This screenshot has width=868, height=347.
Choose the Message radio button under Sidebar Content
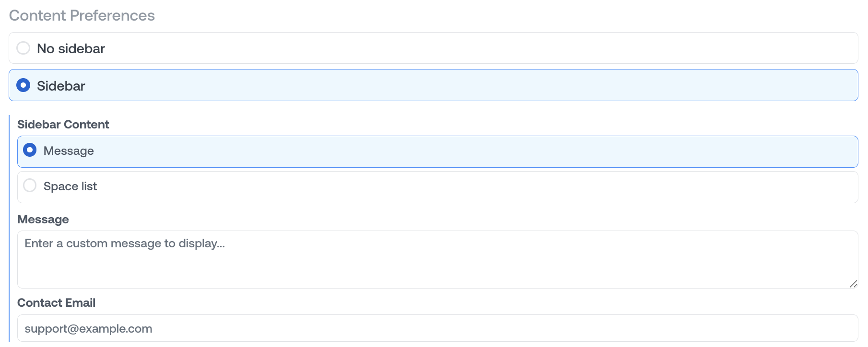30,150
